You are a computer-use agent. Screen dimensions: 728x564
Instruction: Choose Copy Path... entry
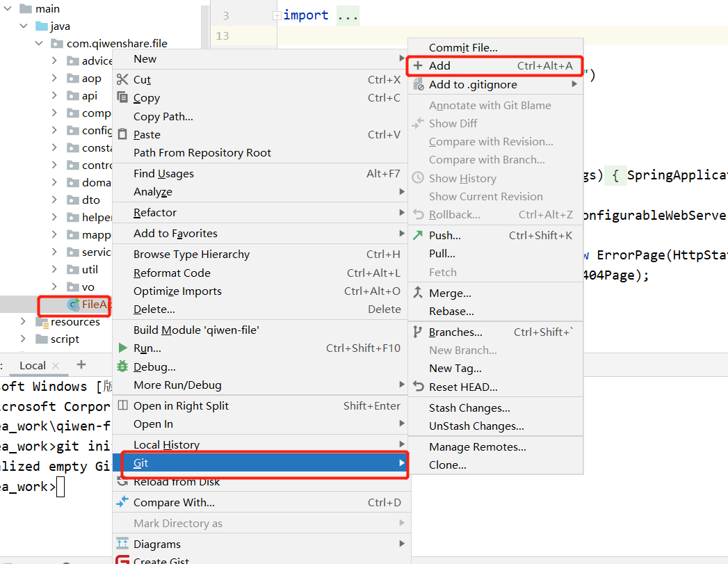(x=260, y=116)
